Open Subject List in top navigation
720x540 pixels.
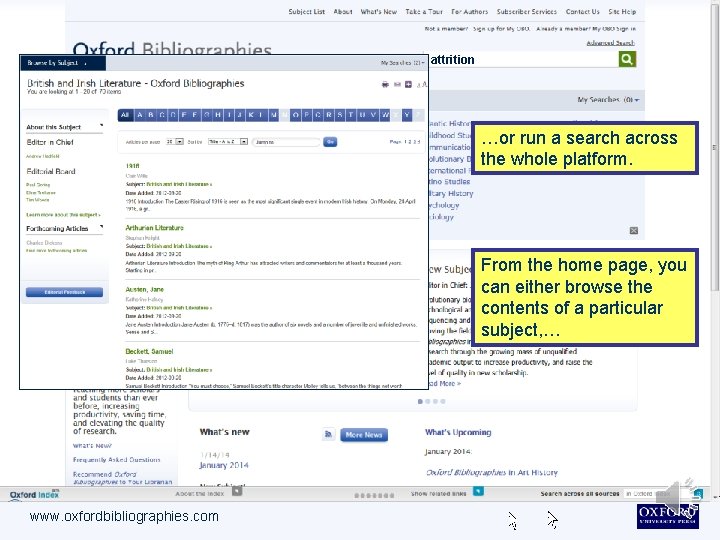306,11
